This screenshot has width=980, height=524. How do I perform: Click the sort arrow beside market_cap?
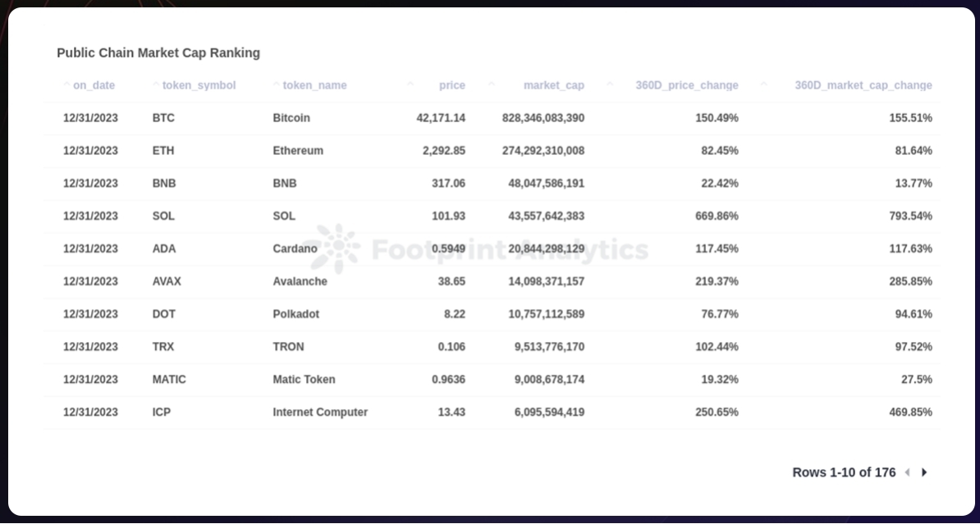tap(492, 84)
